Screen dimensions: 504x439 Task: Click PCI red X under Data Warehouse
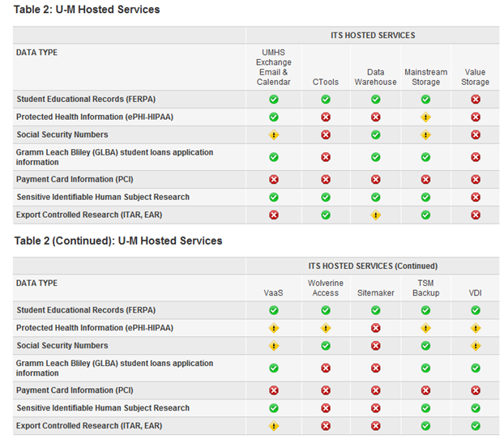375,179
